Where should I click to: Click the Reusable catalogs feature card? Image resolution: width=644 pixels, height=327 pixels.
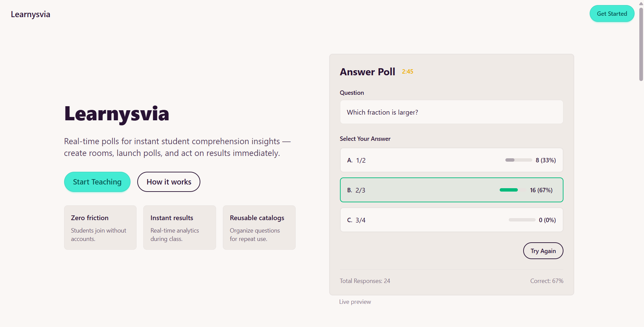pos(259,228)
